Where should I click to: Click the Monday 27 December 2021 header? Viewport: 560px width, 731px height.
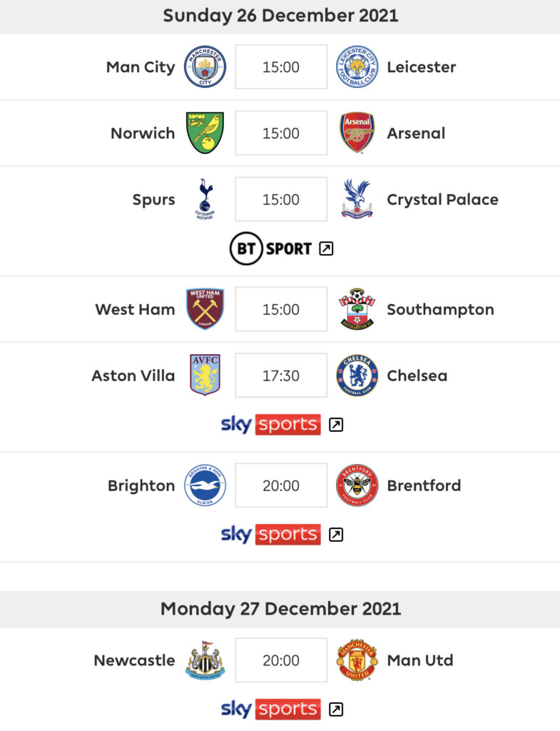tap(280, 609)
